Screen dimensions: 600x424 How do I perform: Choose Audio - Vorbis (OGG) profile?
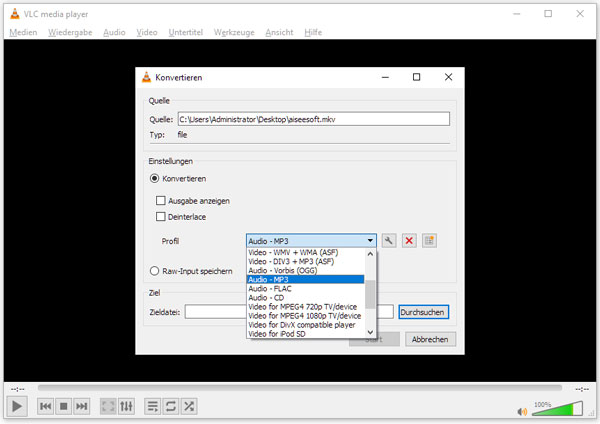pyautogui.click(x=305, y=271)
